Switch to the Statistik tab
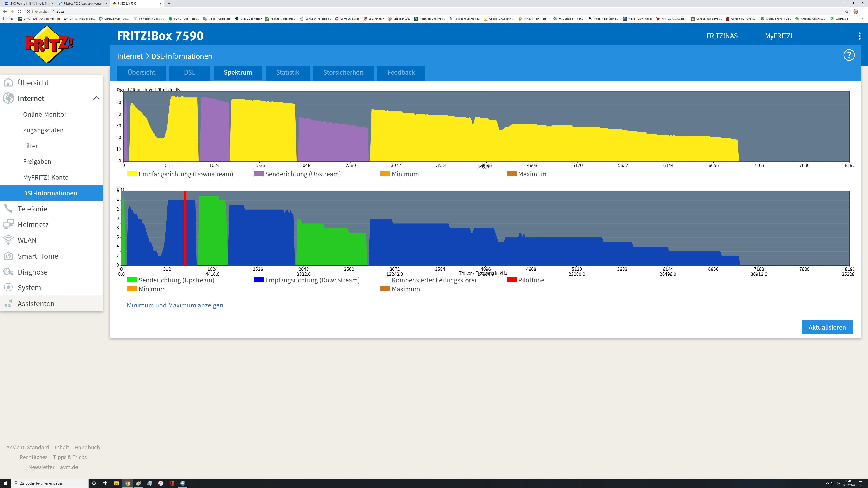The image size is (868, 488). (288, 72)
